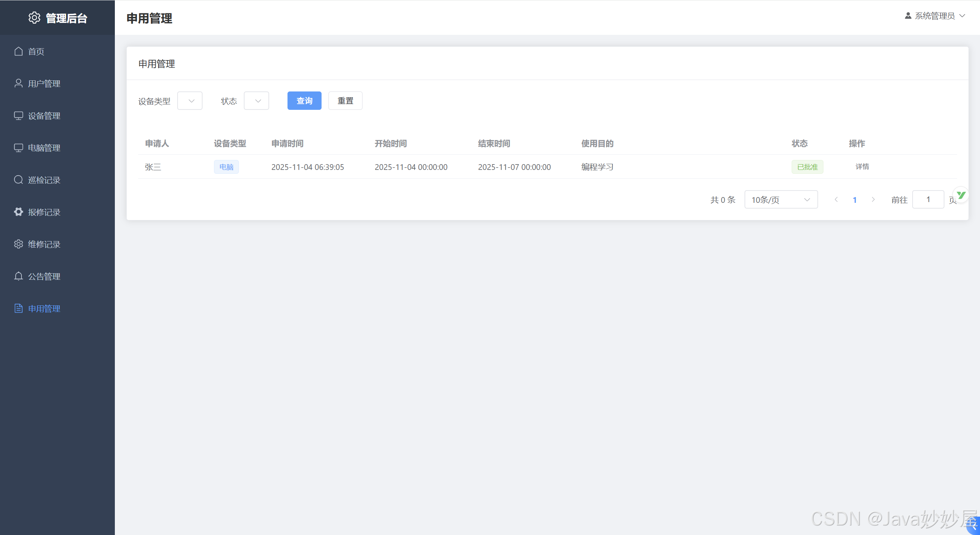980x535 pixels.
Task: Click the 申请人 column header
Action: tap(157, 144)
